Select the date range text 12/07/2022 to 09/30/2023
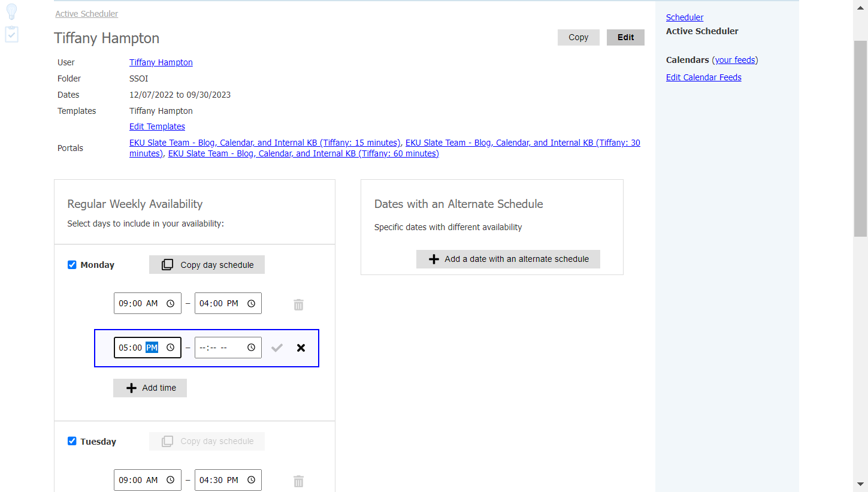The width and height of the screenshot is (868, 492). (x=180, y=95)
